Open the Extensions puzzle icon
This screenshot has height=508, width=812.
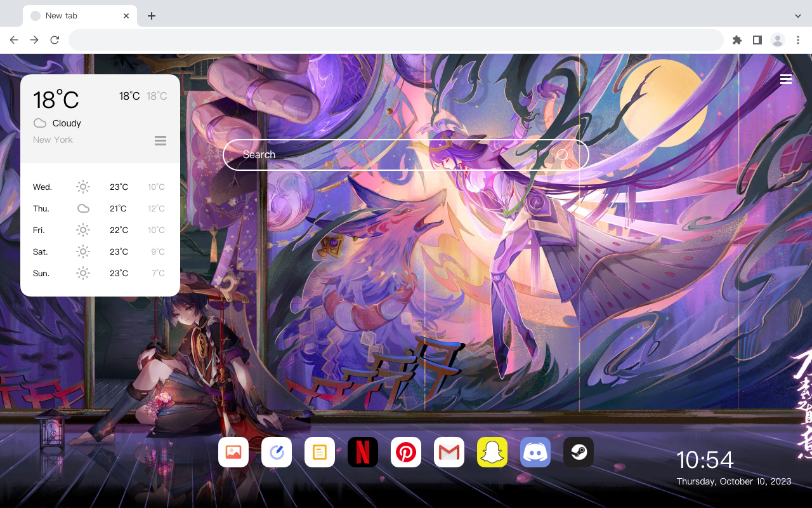click(x=737, y=40)
